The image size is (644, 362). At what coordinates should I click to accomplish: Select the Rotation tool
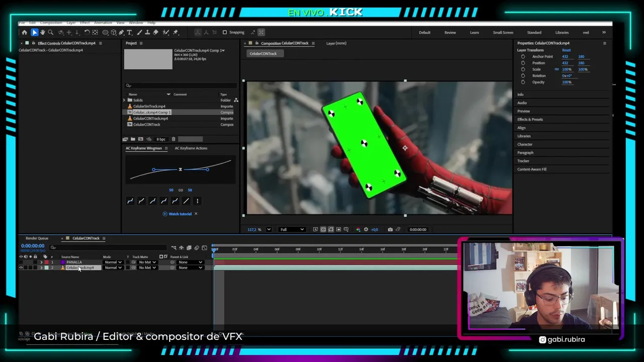pyautogui.click(x=87, y=32)
